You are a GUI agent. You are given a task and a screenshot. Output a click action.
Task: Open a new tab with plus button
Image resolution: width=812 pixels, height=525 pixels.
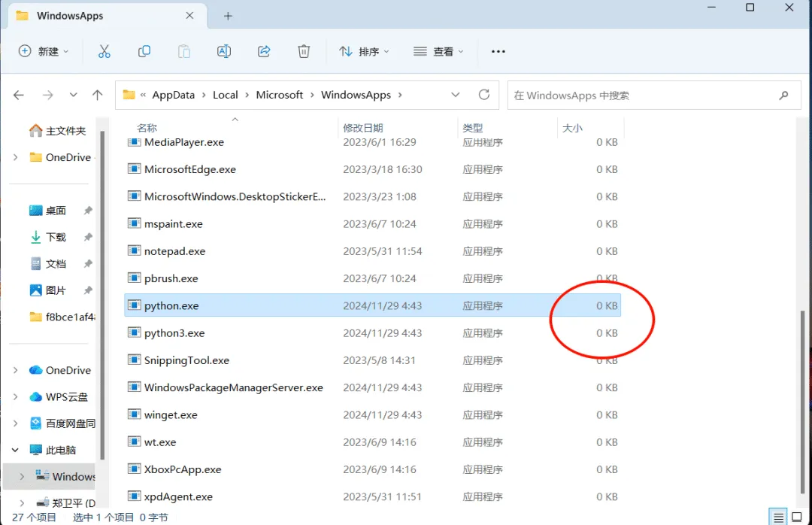(228, 16)
